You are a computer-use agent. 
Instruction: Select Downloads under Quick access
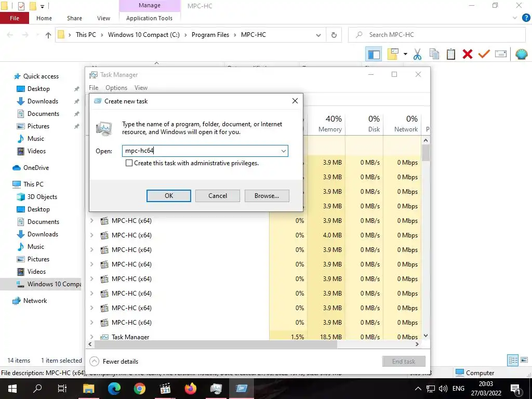coord(43,101)
